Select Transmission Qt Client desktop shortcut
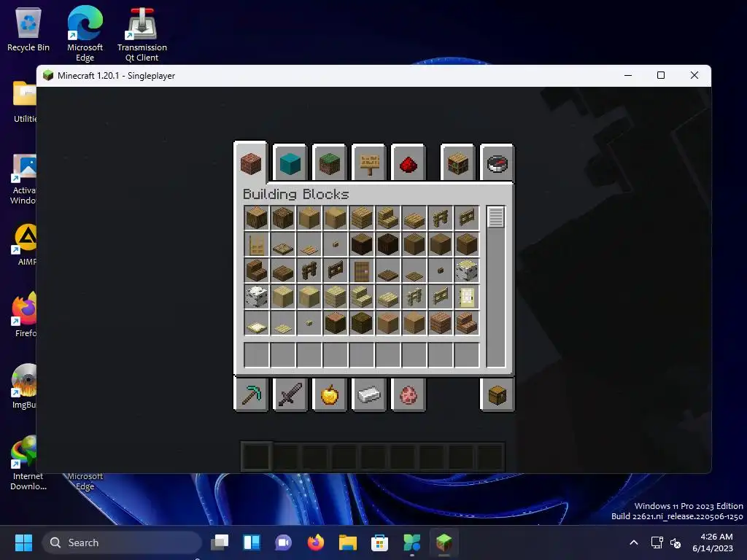The height and width of the screenshot is (560, 747). [x=142, y=34]
